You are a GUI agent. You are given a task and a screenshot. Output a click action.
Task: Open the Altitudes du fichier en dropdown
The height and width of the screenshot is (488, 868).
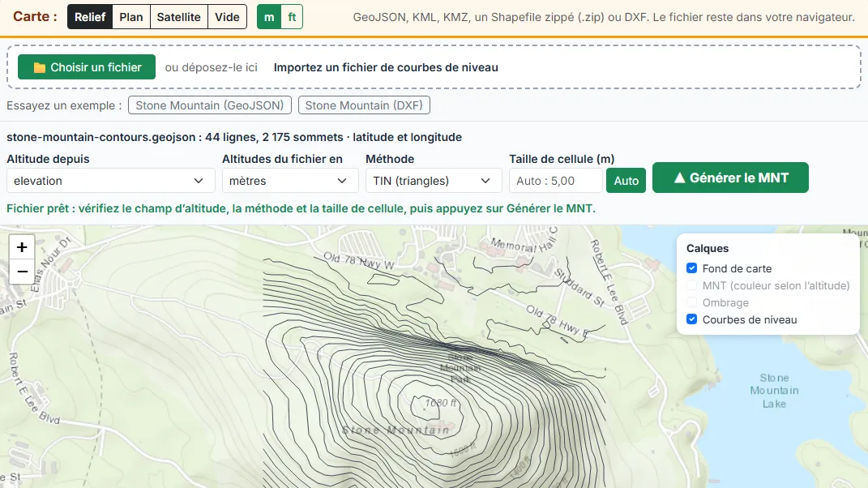[291, 181]
